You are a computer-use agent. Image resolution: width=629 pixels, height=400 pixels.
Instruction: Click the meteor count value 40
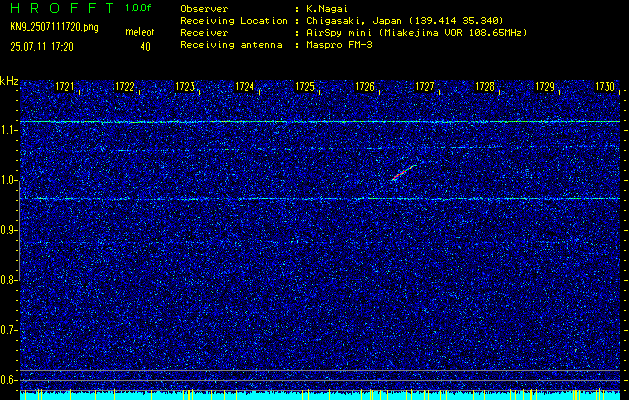pyautogui.click(x=145, y=47)
